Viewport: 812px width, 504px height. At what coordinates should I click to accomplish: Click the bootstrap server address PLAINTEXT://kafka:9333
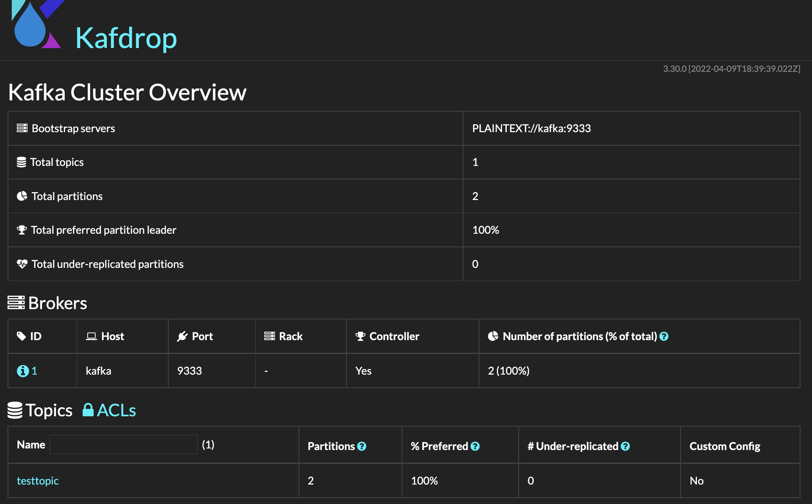click(531, 129)
